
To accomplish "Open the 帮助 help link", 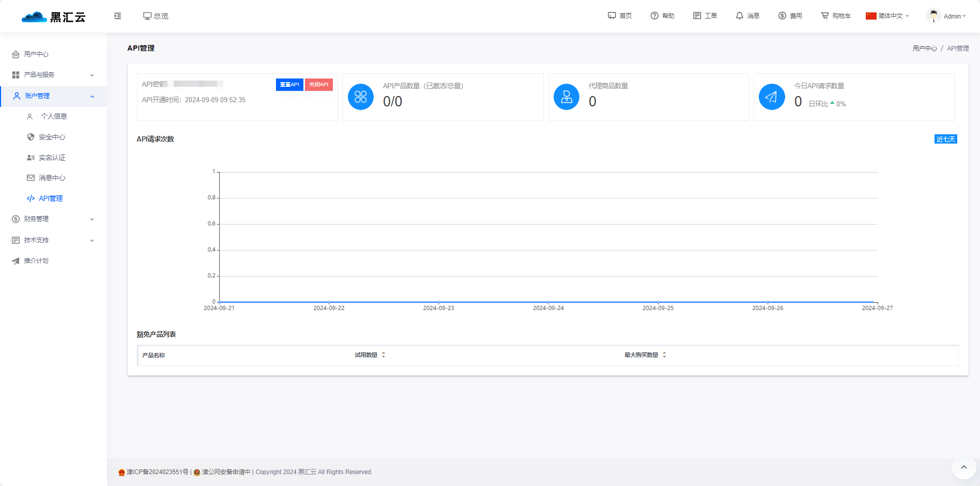I will [662, 16].
